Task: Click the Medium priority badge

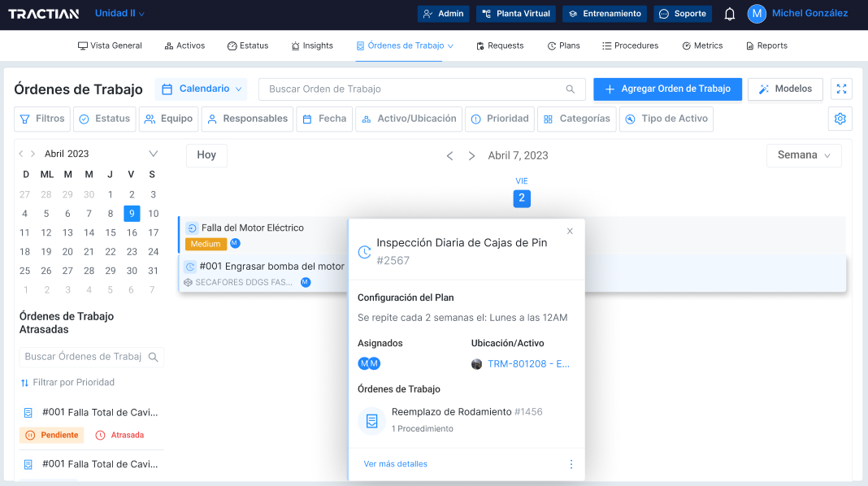Action: (x=205, y=243)
